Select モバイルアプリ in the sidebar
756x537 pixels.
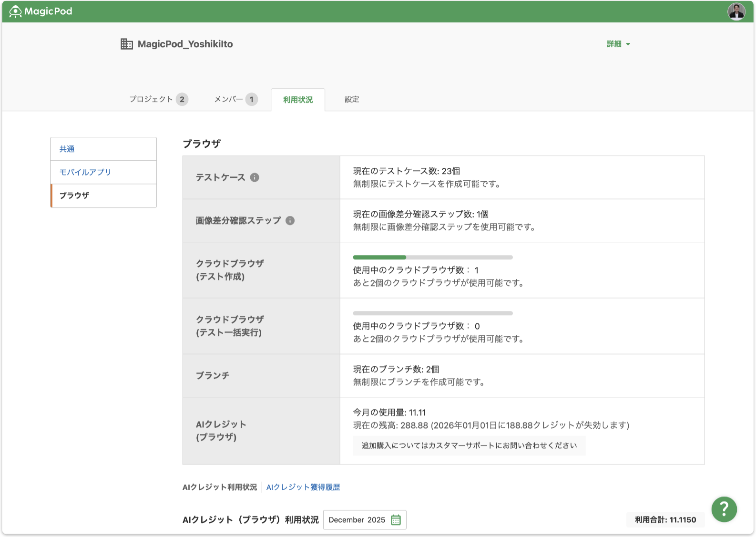coord(103,172)
